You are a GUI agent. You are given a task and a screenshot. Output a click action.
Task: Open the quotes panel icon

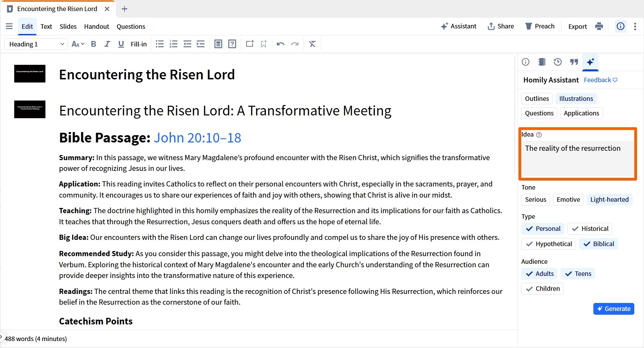(x=574, y=62)
